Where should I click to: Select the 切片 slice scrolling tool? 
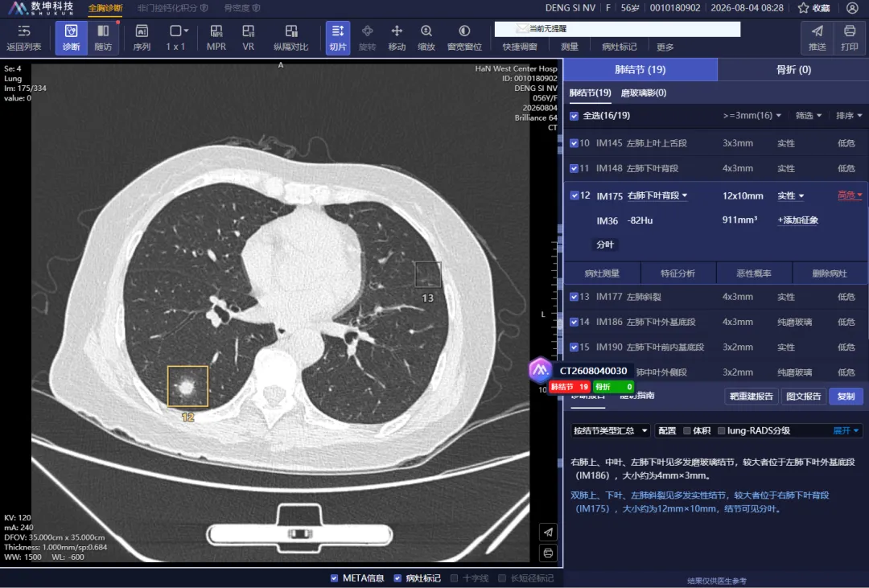(x=337, y=38)
